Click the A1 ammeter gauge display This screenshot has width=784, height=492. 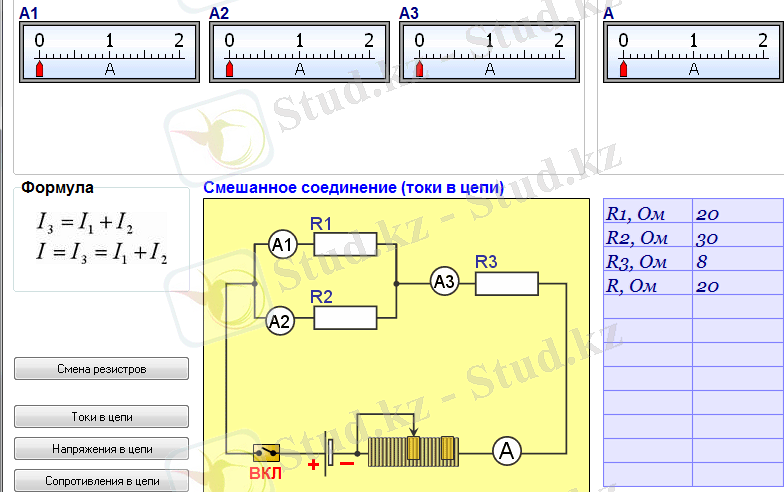(x=109, y=52)
